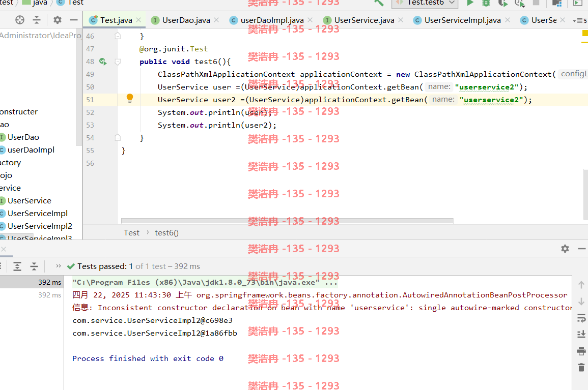Click scroll-to-end console icon
This screenshot has width=588, height=390.
(581, 334)
